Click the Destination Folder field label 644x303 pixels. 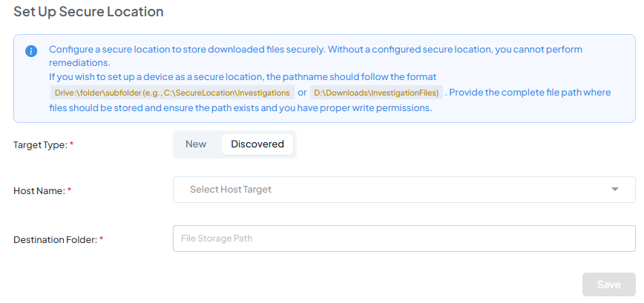click(55, 239)
